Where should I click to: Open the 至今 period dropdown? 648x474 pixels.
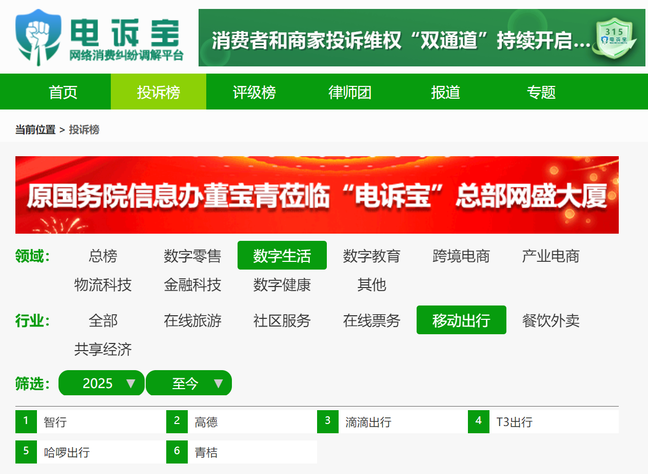pos(189,383)
